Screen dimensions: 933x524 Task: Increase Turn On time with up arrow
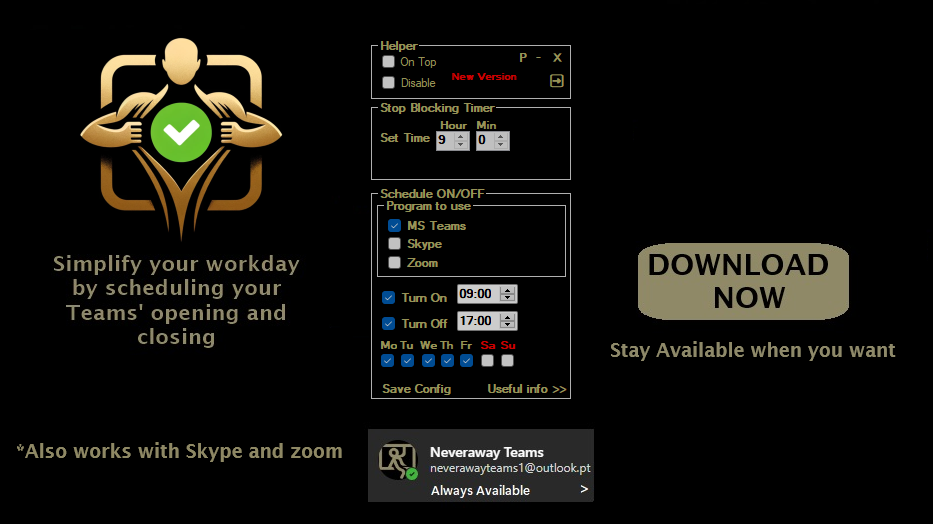(x=508, y=290)
